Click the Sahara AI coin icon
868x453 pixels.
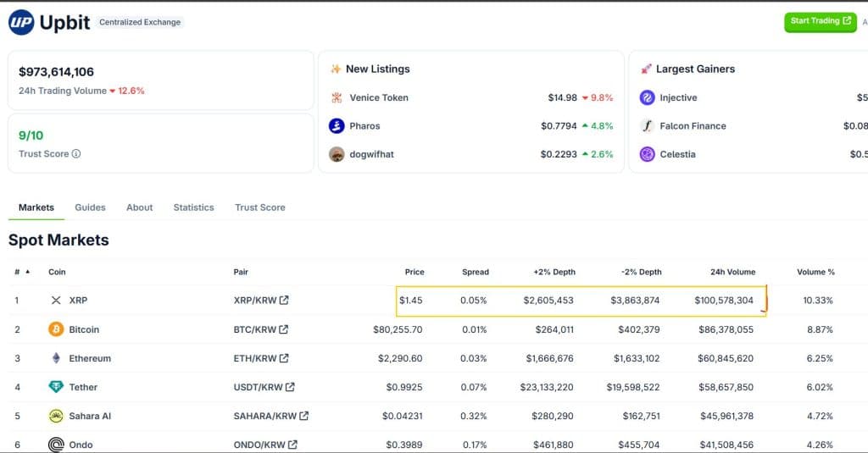[56, 416]
